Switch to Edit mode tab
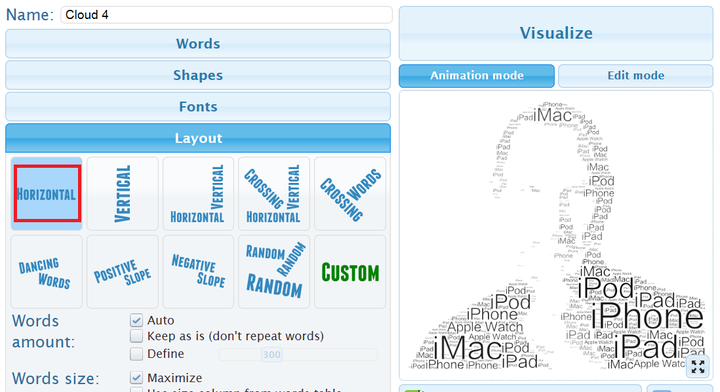This screenshot has height=392, width=720. click(x=636, y=76)
